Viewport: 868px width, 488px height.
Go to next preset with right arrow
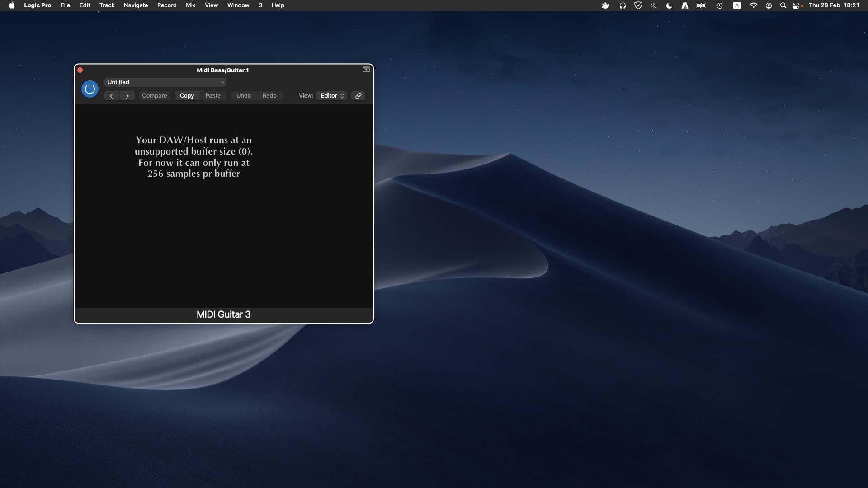click(127, 96)
